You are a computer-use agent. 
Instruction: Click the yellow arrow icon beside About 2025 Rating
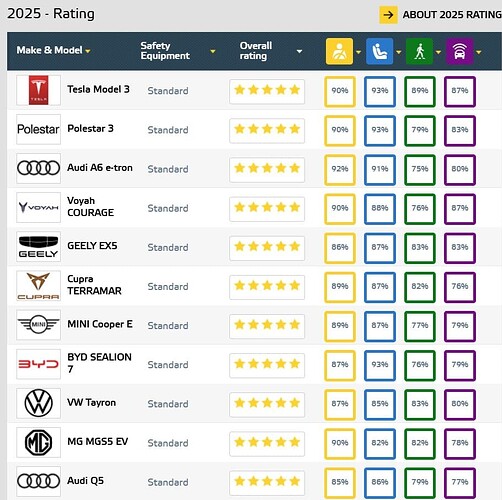click(388, 15)
